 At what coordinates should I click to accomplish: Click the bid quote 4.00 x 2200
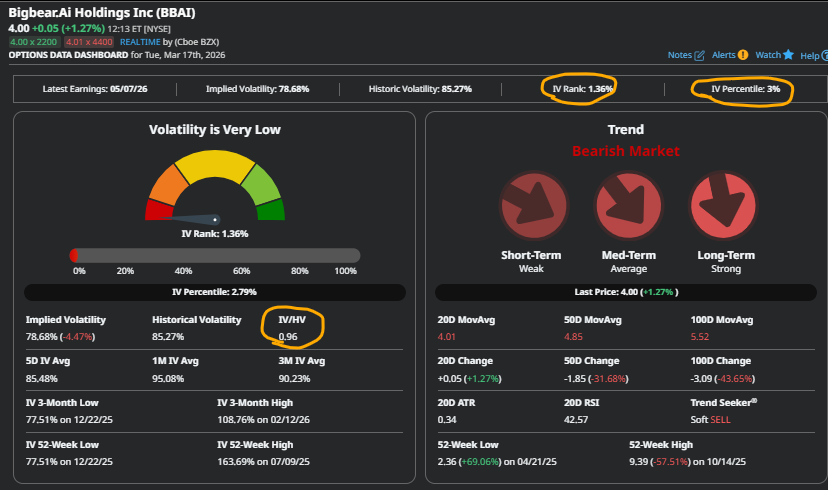pos(34,42)
